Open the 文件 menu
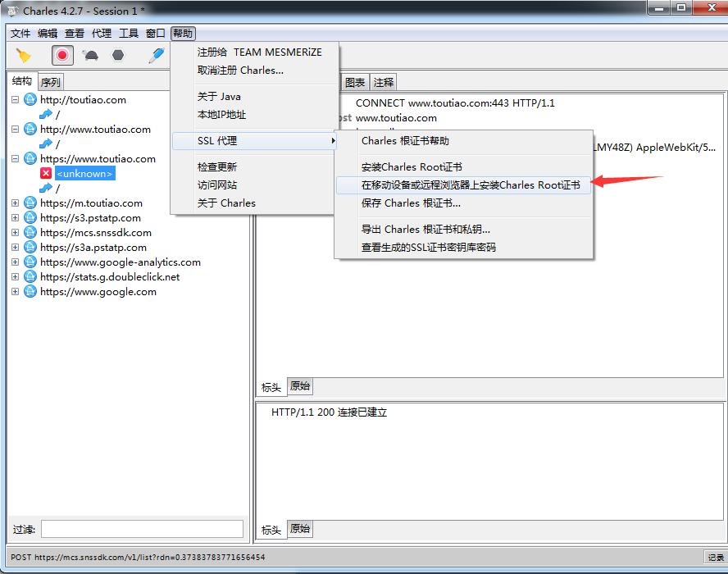 coord(20,34)
